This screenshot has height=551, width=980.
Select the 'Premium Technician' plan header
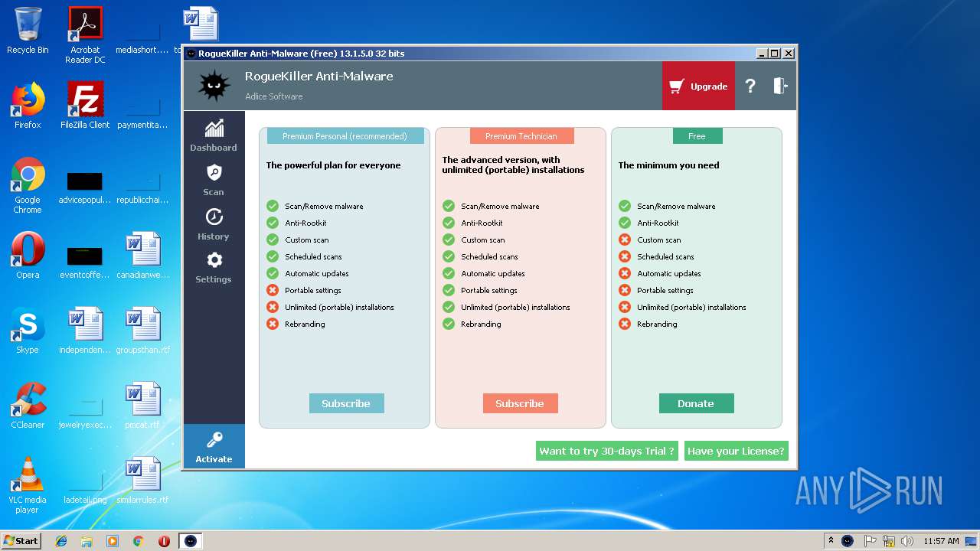click(521, 136)
